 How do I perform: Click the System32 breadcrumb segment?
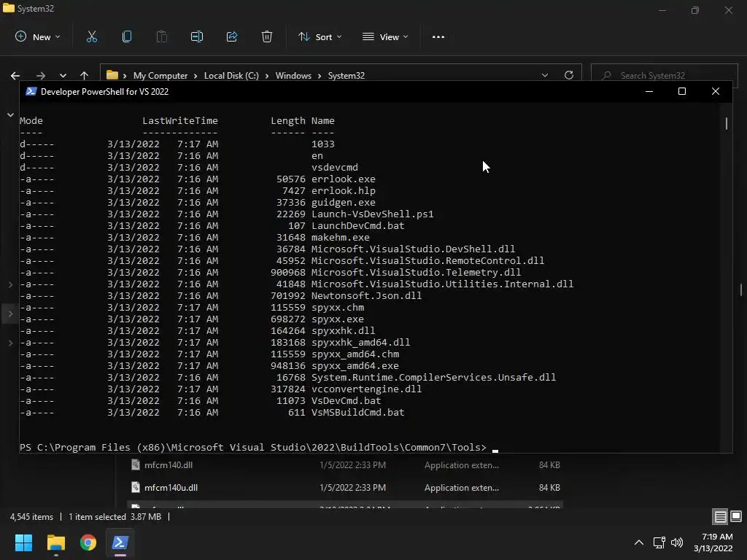pos(347,75)
